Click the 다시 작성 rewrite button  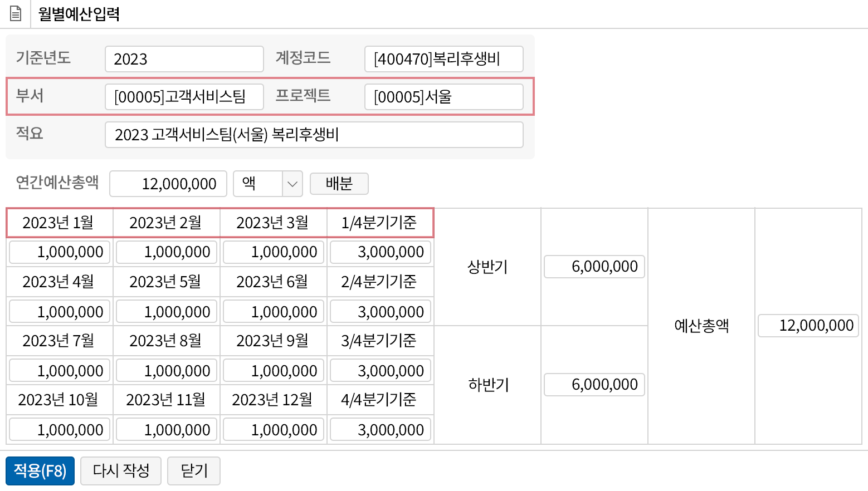[x=120, y=470]
